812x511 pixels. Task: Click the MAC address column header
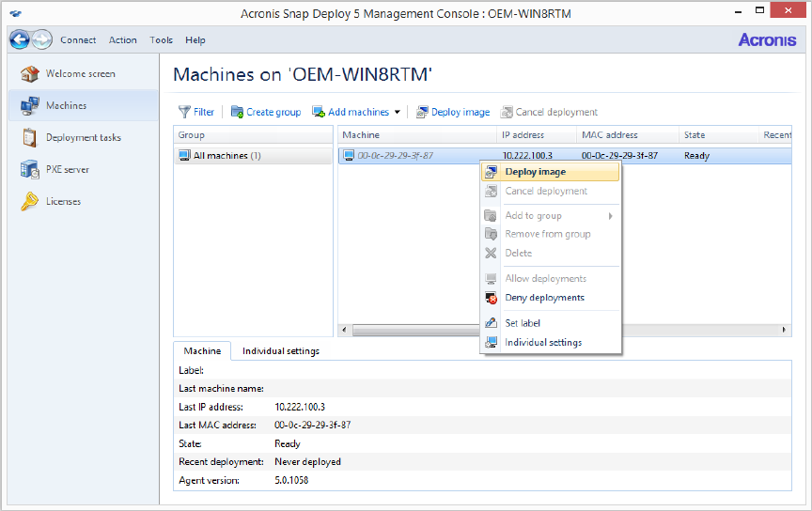(628, 135)
